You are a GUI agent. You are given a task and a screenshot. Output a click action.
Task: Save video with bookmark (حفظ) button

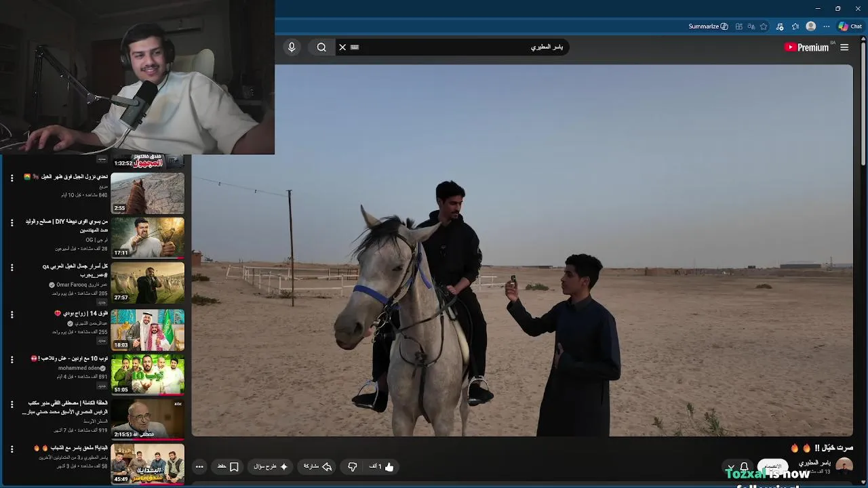click(228, 466)
